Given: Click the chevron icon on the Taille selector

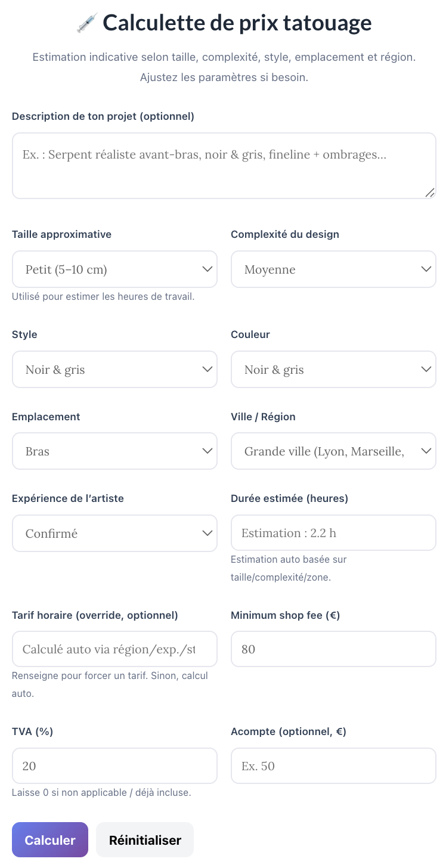Looking at the screenshot, I should (207, 269).
